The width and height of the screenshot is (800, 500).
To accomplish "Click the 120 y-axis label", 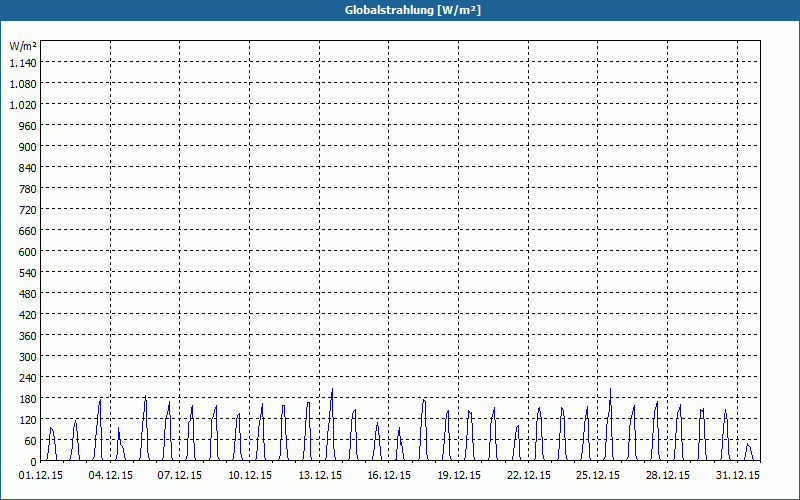I will [28, 420].
